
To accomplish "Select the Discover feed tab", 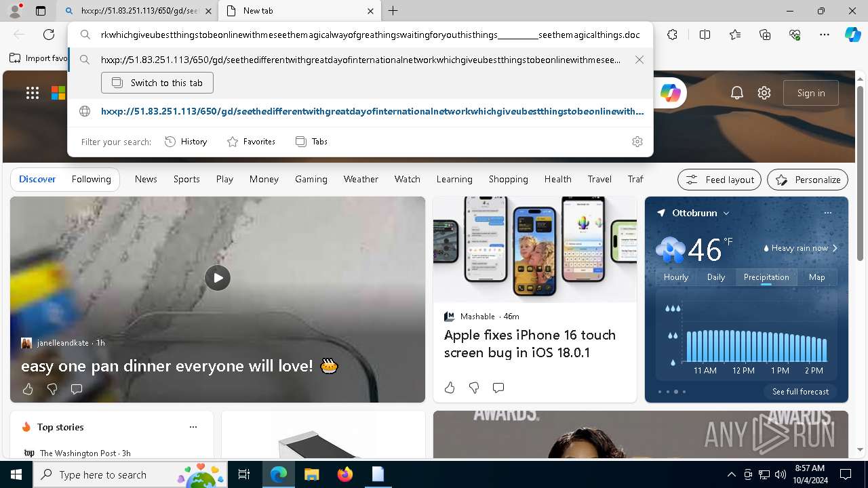I will pyautogui.click(x=37, y=179).
